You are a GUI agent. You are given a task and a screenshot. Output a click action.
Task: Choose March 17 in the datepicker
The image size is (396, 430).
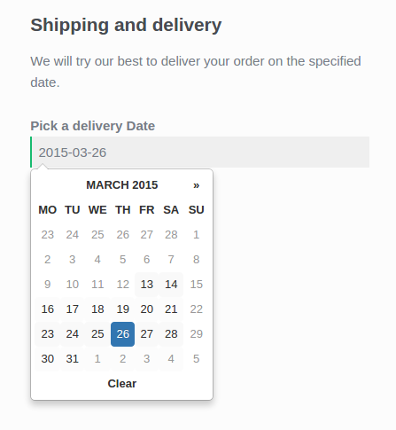(72, 309)
